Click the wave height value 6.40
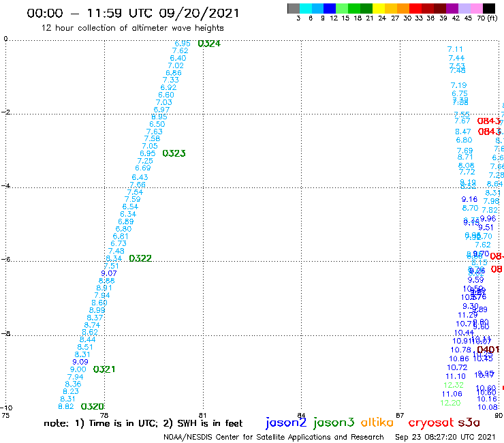Screen dimensions: 504x443 [178, 58]
